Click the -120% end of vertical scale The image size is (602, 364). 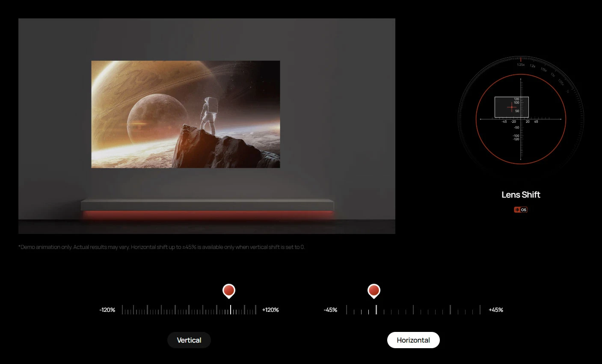107,310
